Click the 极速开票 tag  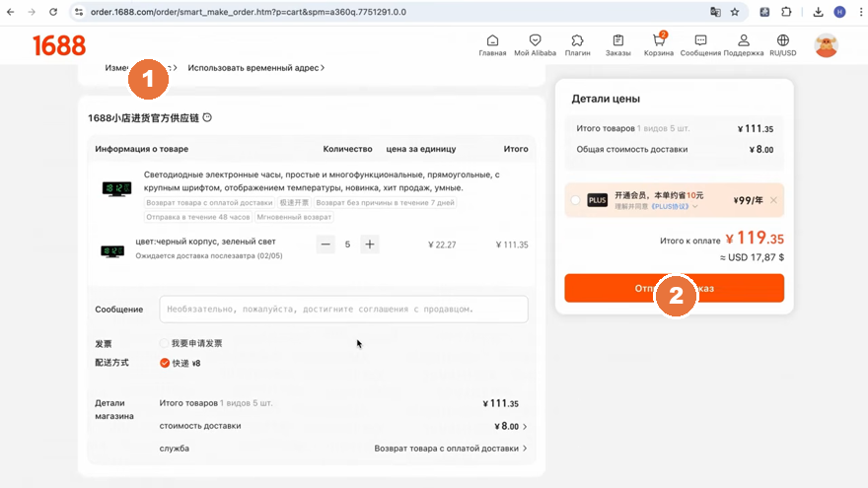[x=294, y=202]
